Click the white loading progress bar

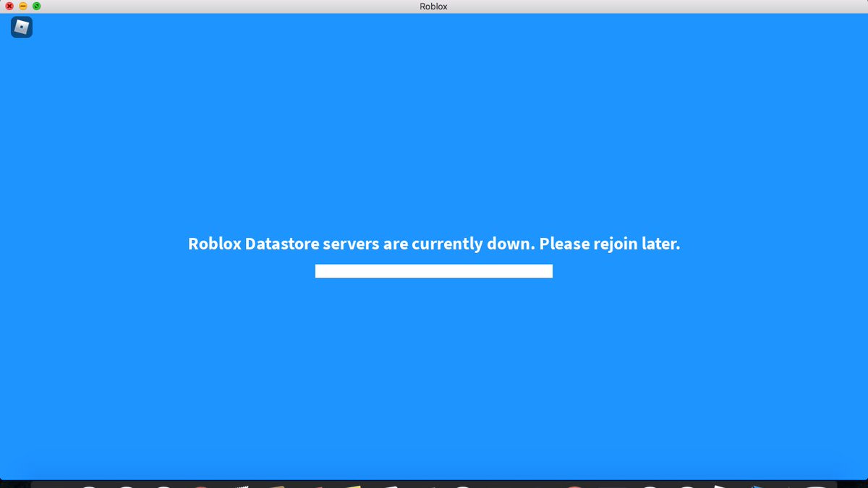coord(434,271)
